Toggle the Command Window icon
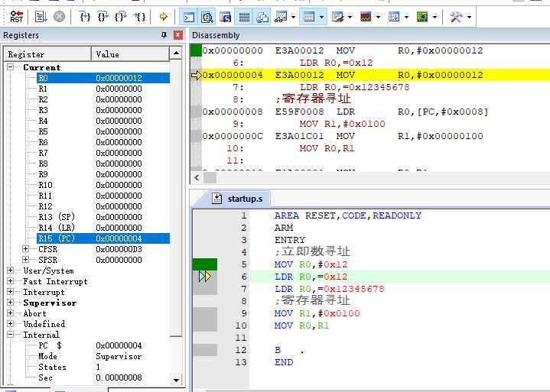The image size is (550, 392). click(x=189, y=16)
